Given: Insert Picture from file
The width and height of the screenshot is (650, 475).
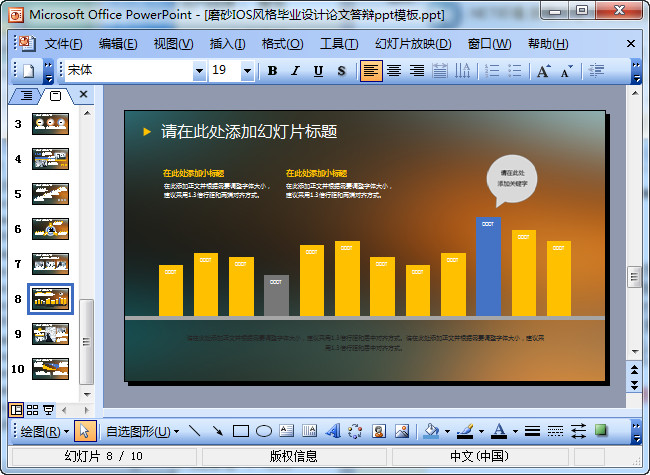Looking at the screenshot, I should [x=401, y=431].
